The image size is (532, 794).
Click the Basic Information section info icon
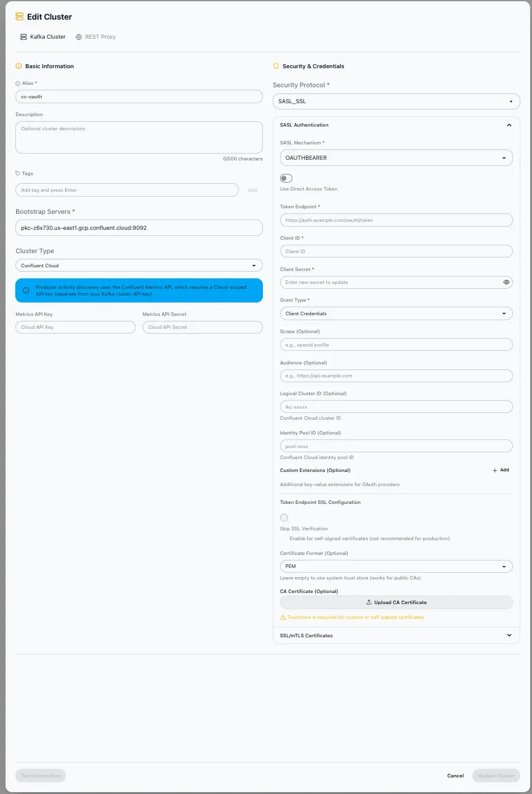tap(17, 66)
